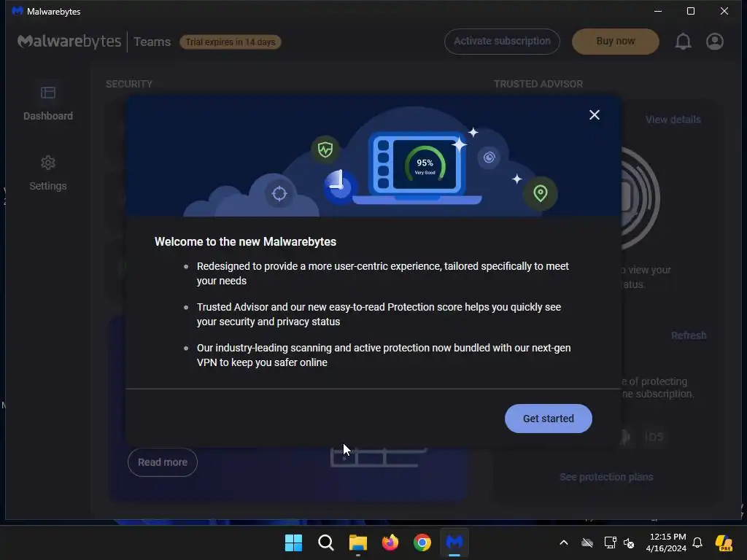This screenshot has height=560, width=747.
Task: Open File Explorer from the taskbar
Action: [357, 542]
